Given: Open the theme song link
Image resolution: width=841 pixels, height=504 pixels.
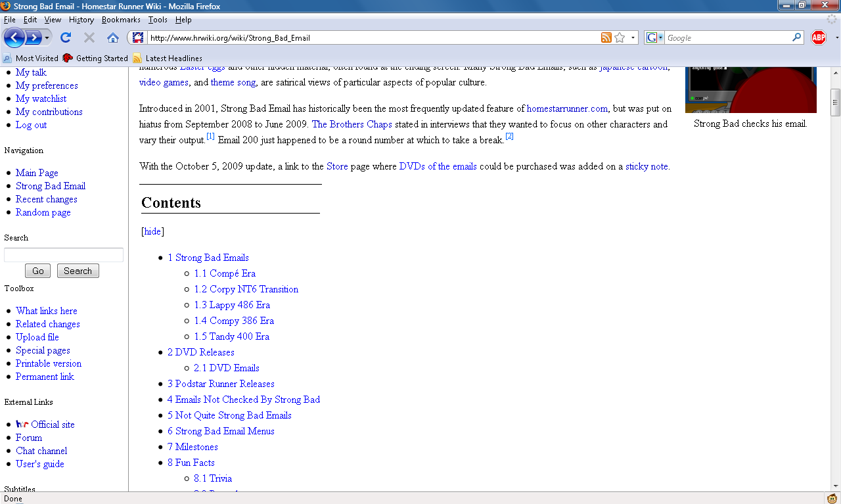Looking at the screenshot, I should click(x=233, y=82).
